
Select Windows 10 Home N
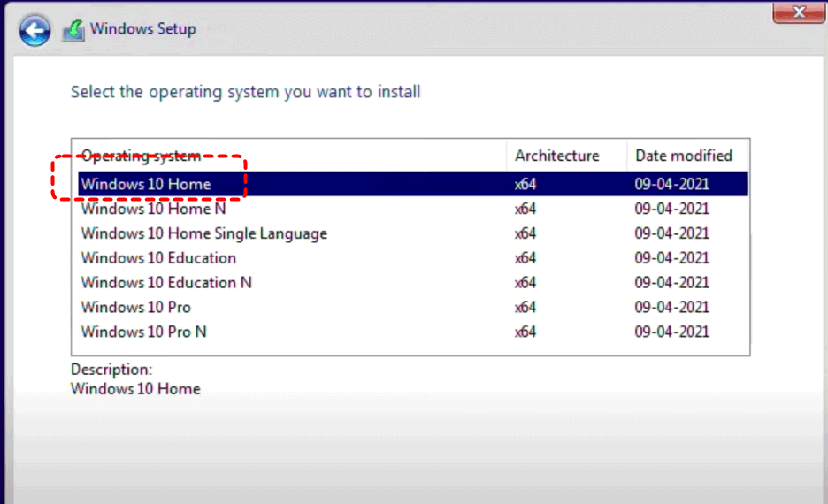click(413, 209)
